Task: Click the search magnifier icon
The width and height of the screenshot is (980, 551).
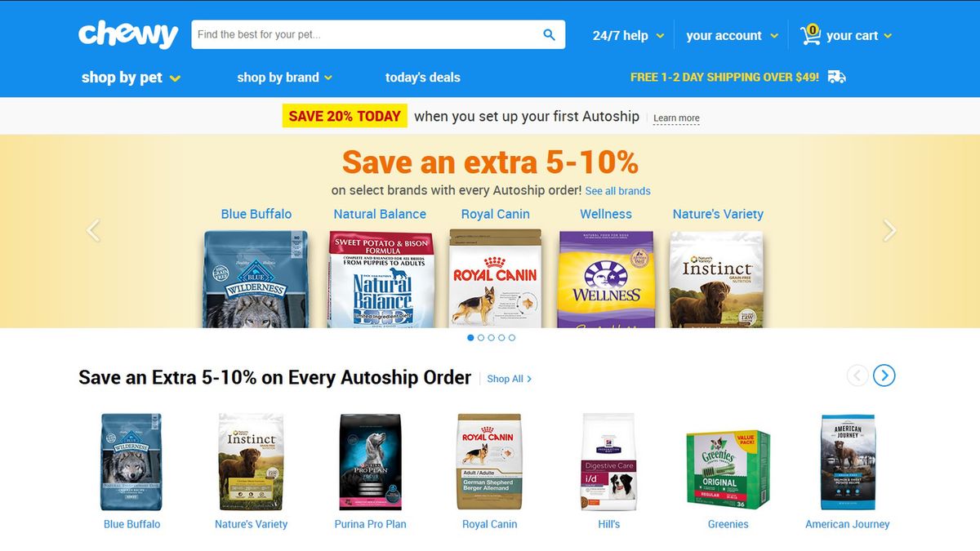Action: point(549,34)
